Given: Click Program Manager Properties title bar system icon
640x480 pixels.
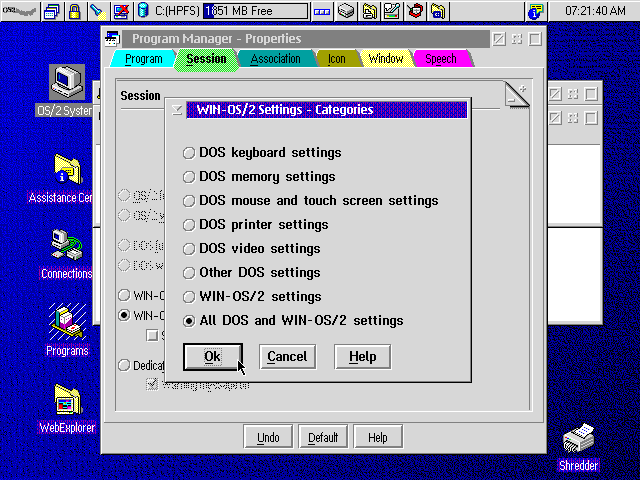Looking at the screenshot, I should click(x=112, y=39).
